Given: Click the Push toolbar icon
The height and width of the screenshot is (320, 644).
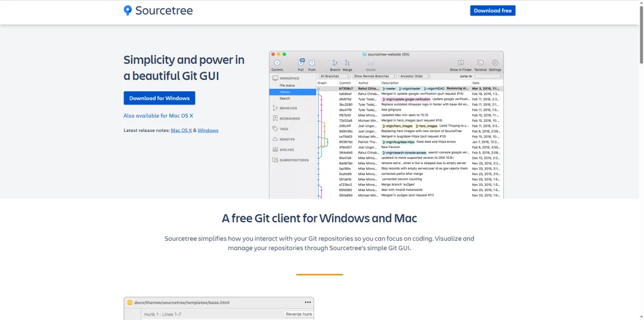Looking at the screenshot, I should coord(312,63).
